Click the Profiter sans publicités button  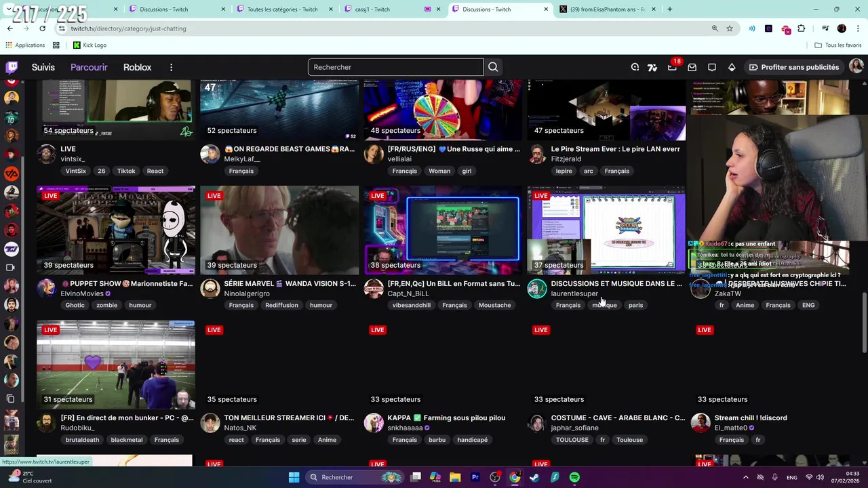tap(793, 67)
